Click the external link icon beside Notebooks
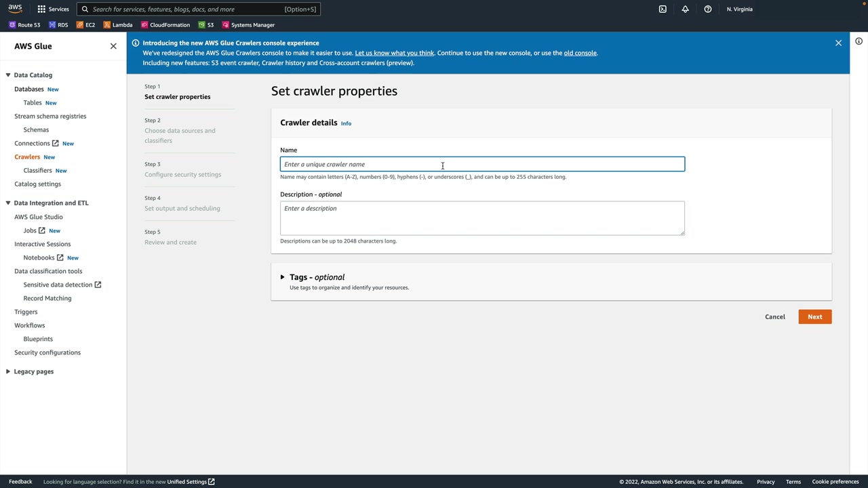The image size is (868, 488). (60, 258)
